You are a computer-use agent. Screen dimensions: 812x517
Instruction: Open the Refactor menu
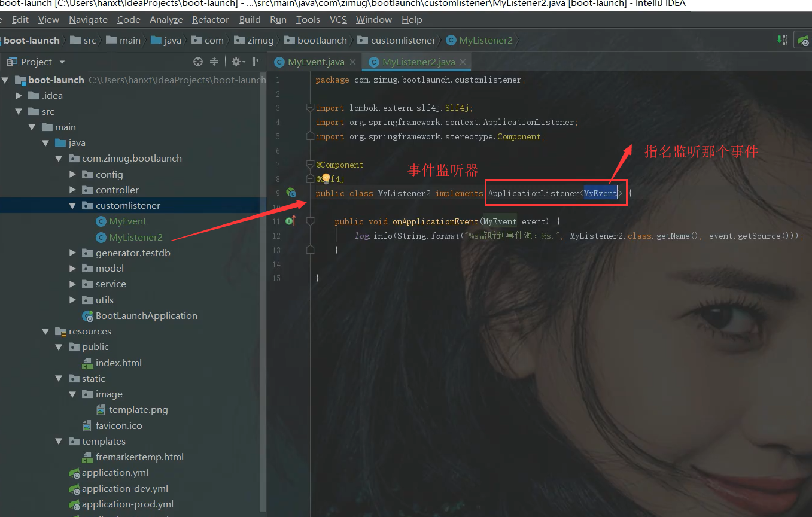(x=211, y=19)
